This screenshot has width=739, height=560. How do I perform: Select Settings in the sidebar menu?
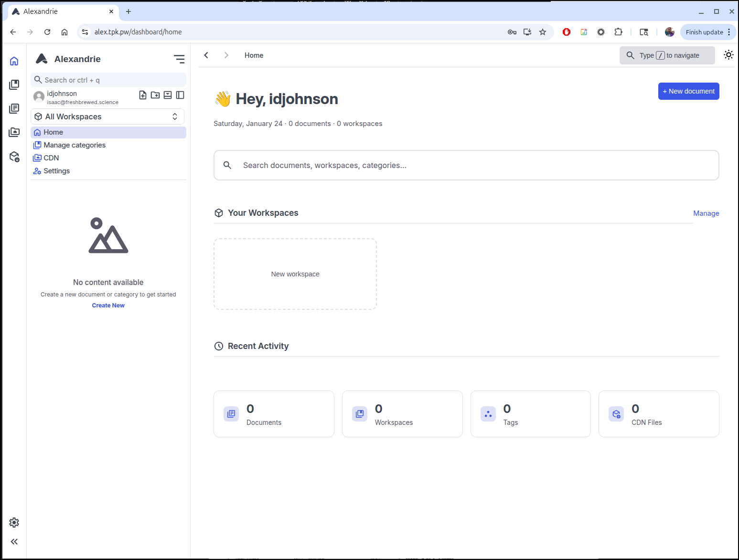point(56,171)
